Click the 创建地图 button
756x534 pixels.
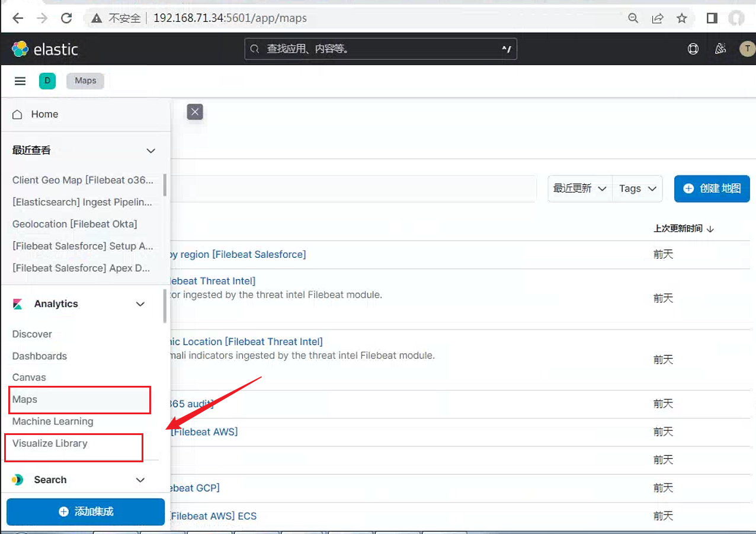(x=712, y=188)
